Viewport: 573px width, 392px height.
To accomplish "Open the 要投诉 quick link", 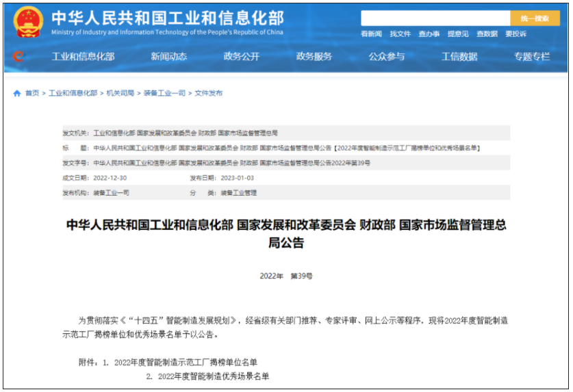I will pyautogui.click(x=515, y=34).
